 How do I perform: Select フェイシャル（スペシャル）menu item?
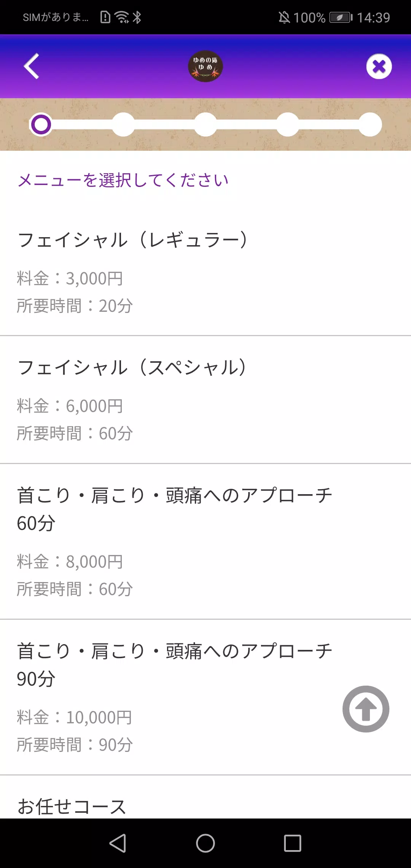205,399
